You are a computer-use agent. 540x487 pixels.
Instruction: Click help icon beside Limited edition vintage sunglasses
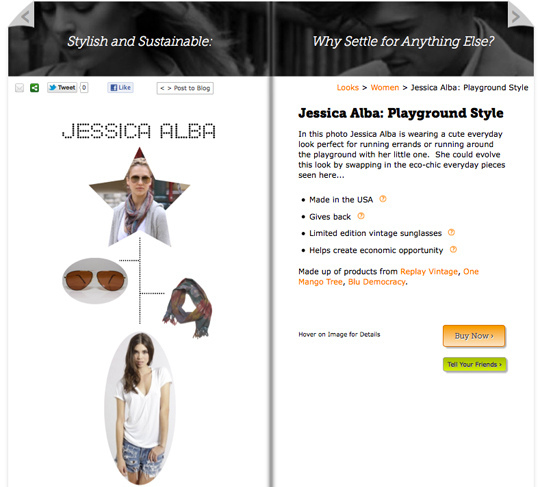pyautogui.click(x=451, y=232)
